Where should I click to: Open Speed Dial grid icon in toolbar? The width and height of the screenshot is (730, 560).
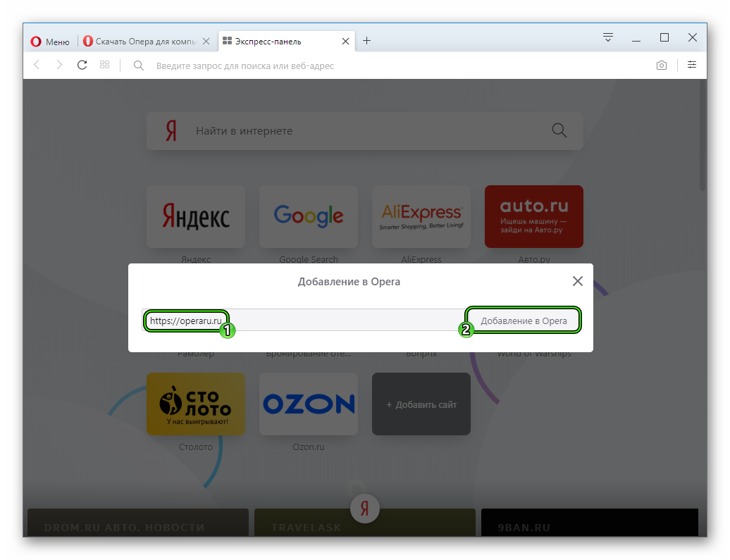(x=105, y=65)
